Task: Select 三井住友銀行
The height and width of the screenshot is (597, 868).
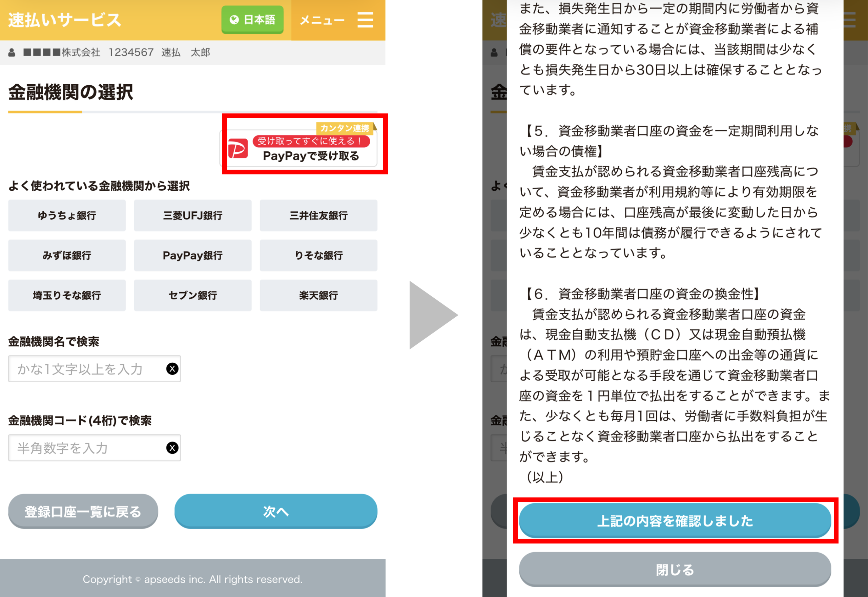Action: pyautogui.click(x=318, y=215)
